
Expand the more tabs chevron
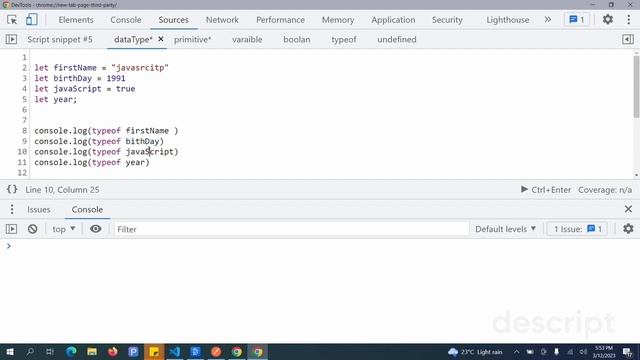(548, 20)
